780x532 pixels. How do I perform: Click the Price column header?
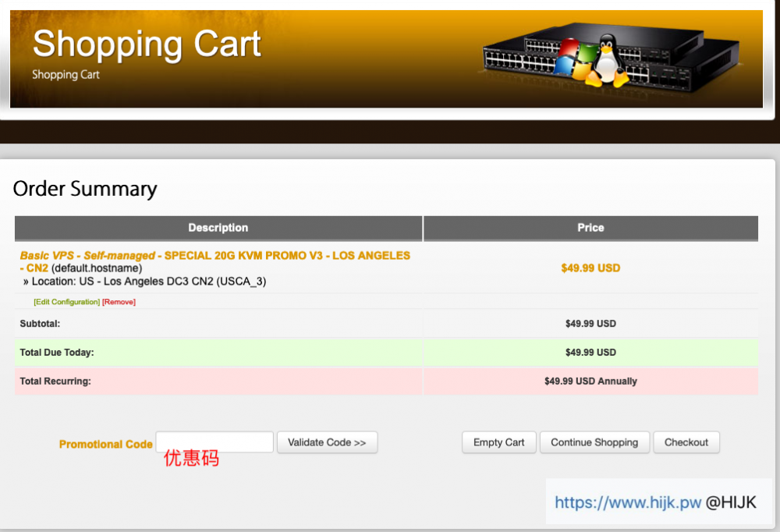click(x=590, y=228)
